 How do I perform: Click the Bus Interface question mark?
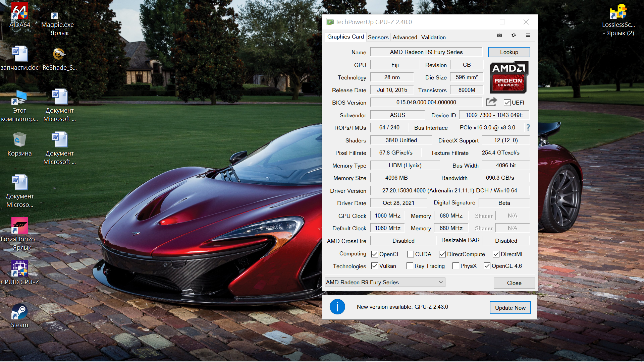528,127
